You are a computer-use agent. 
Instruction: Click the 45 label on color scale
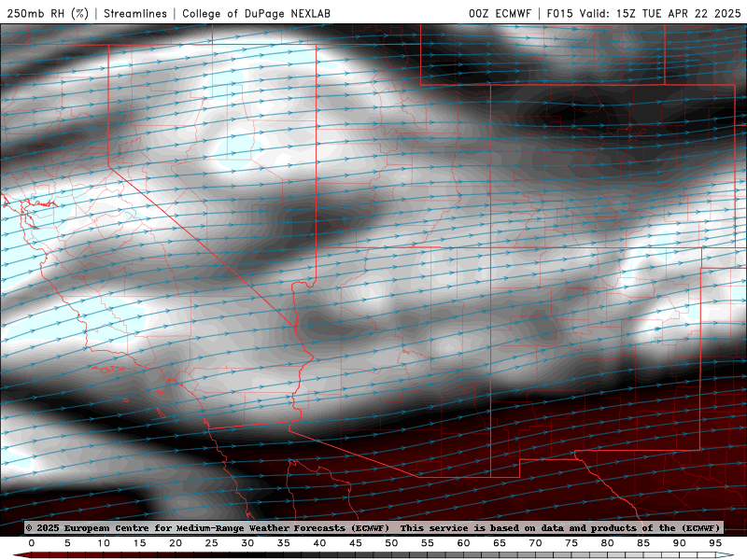(356, 543)
